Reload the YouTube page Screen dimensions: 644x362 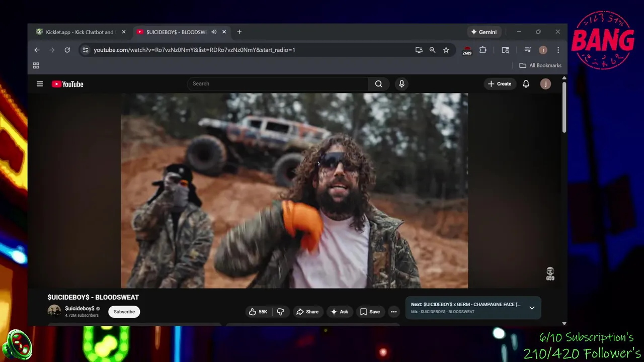tap(67, 50)
